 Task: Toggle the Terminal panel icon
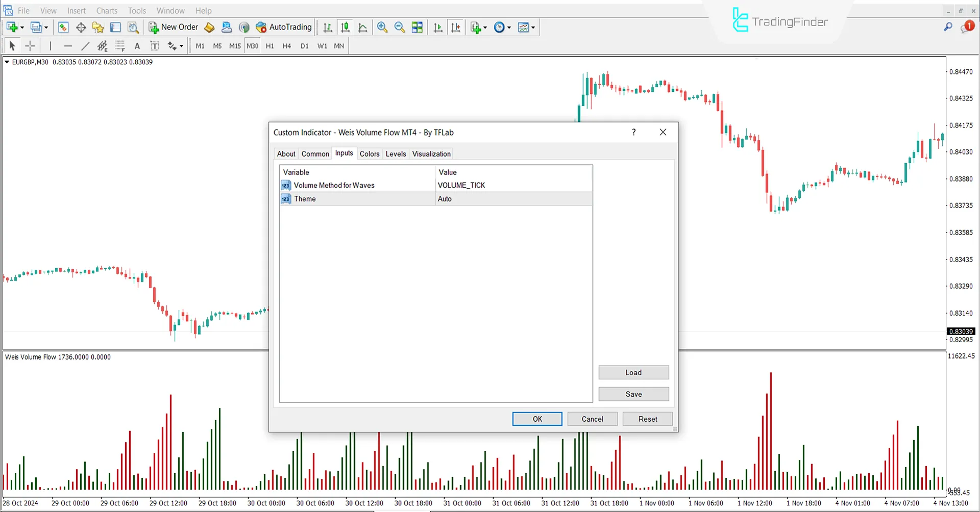coord(115,27)
